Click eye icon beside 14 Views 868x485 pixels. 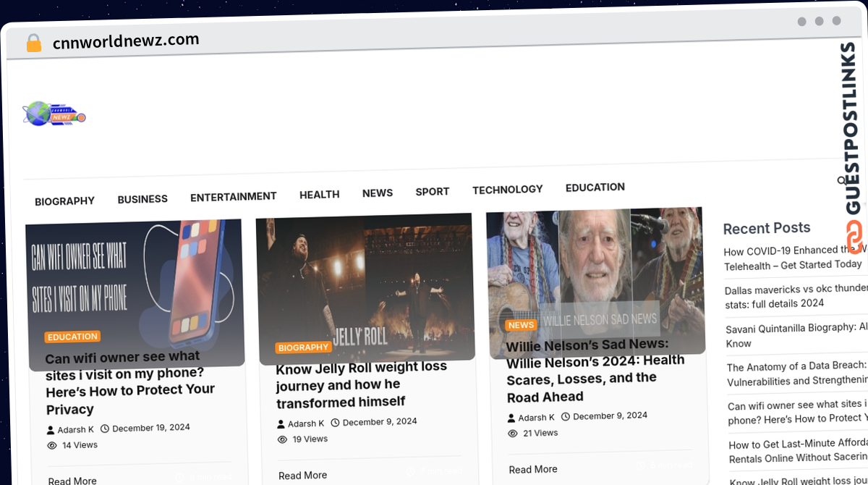pyautogui.click(x=52, y=446)
